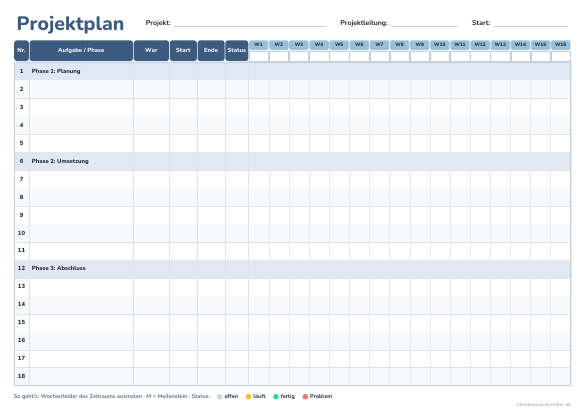585x414 pixels.
Task: Click week header W15
Action: 541,45
